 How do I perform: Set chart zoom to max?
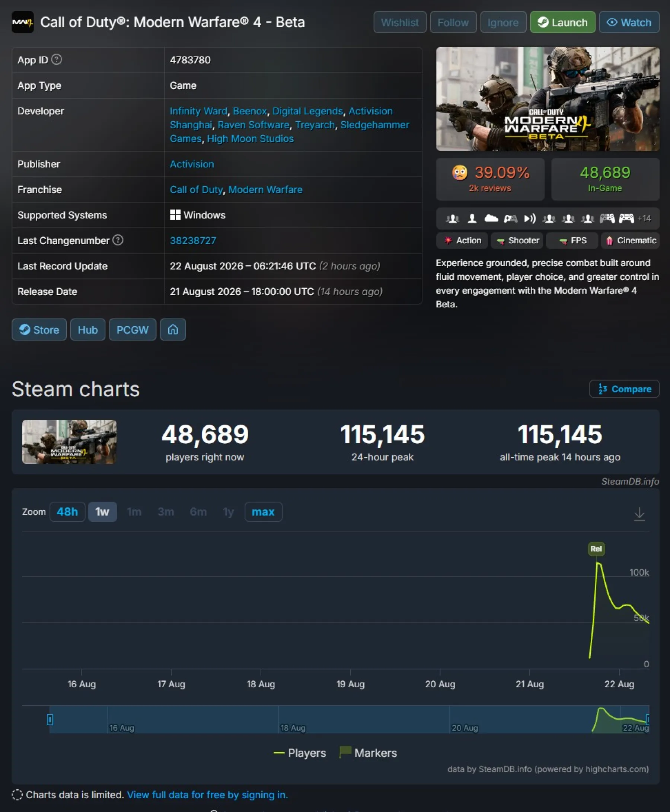click(263, 512)
